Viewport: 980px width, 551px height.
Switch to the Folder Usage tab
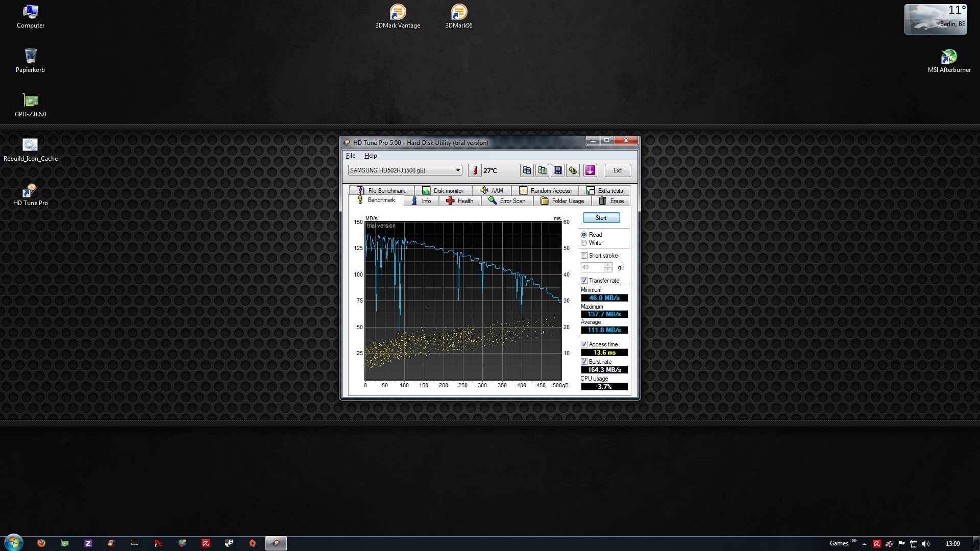(562, 201)
